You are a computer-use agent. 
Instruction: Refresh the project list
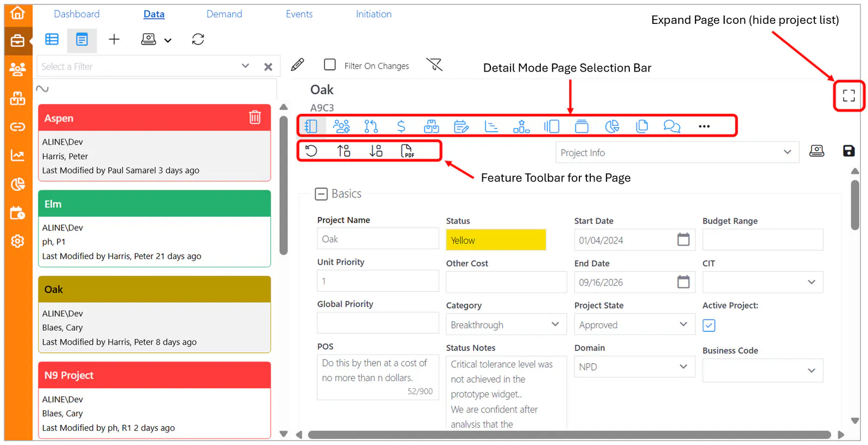(x=198, y=39)
